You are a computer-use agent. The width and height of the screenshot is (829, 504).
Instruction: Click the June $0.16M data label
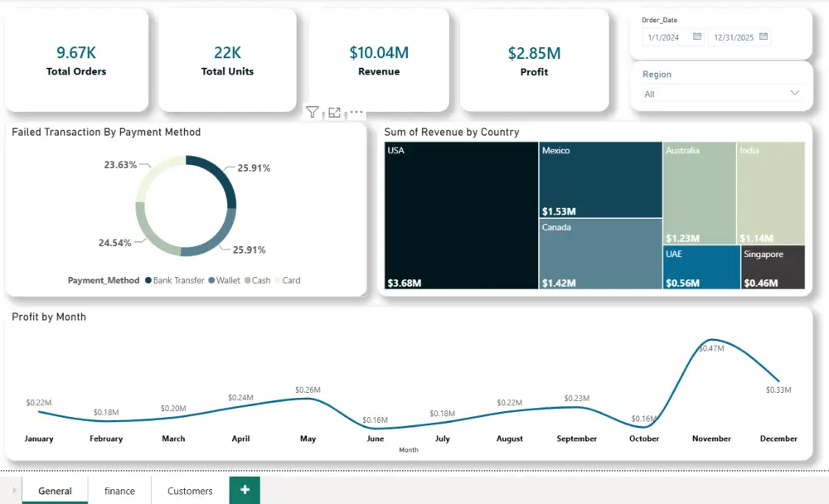pyautogui.click(x=375, y=420)
